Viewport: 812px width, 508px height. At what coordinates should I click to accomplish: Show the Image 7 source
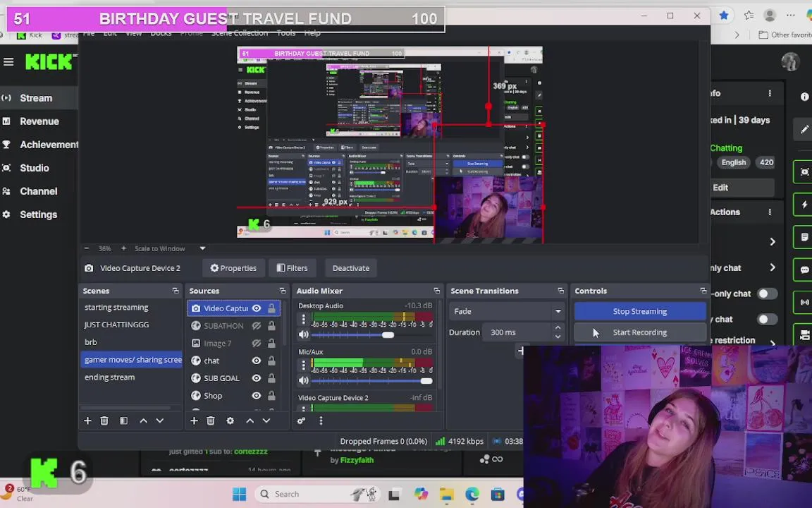coord(257,343)
